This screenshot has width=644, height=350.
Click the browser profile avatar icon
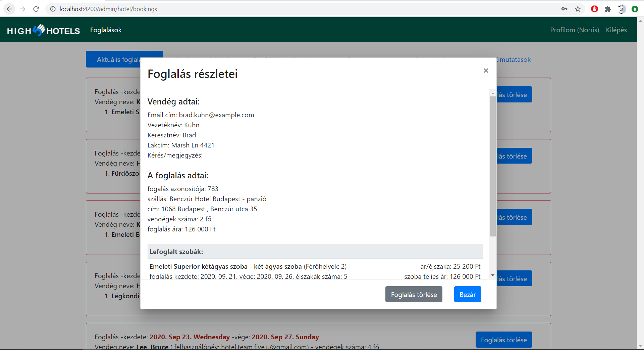[x=621, y=9]
